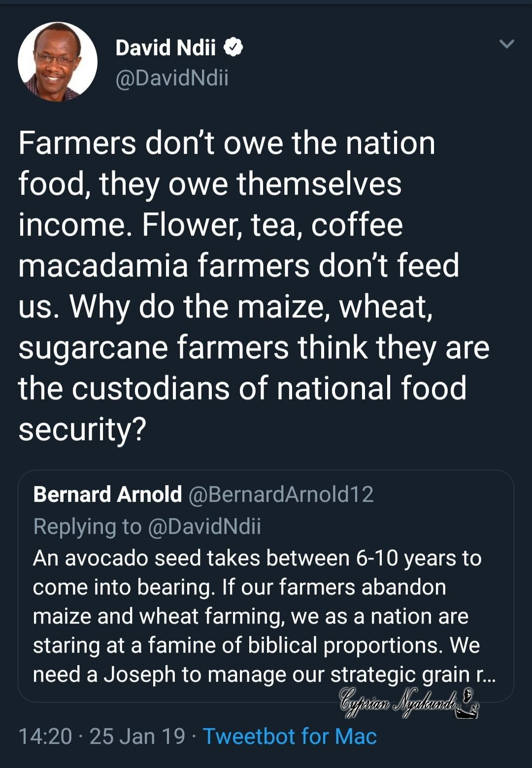Click the word "security?" ending the tweet
Image resolution: width=532 pixels, height=768 pixels.
(x=82, y=429)
